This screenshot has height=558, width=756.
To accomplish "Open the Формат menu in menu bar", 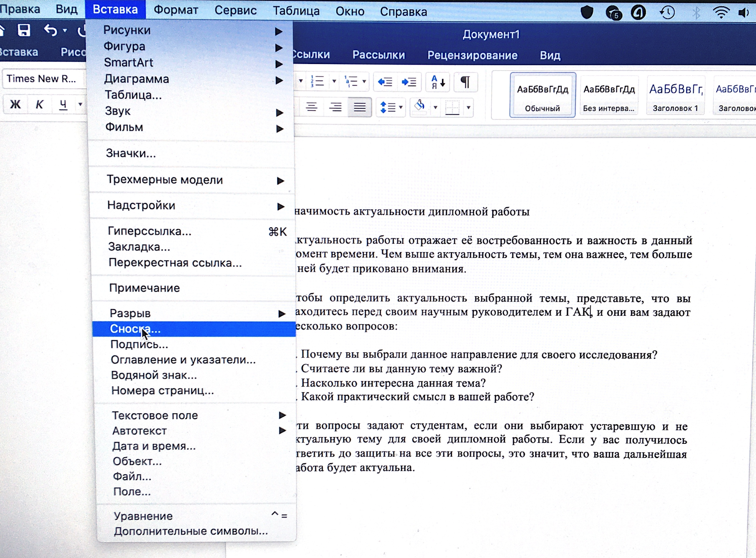I will click(x=176, y=10).
